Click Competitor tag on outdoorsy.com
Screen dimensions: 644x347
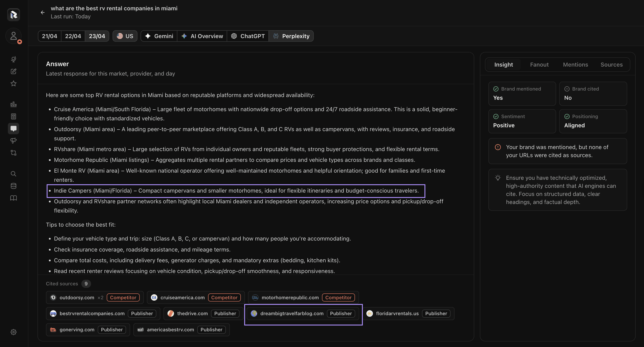pyautogui.click(x=123, y=297)
